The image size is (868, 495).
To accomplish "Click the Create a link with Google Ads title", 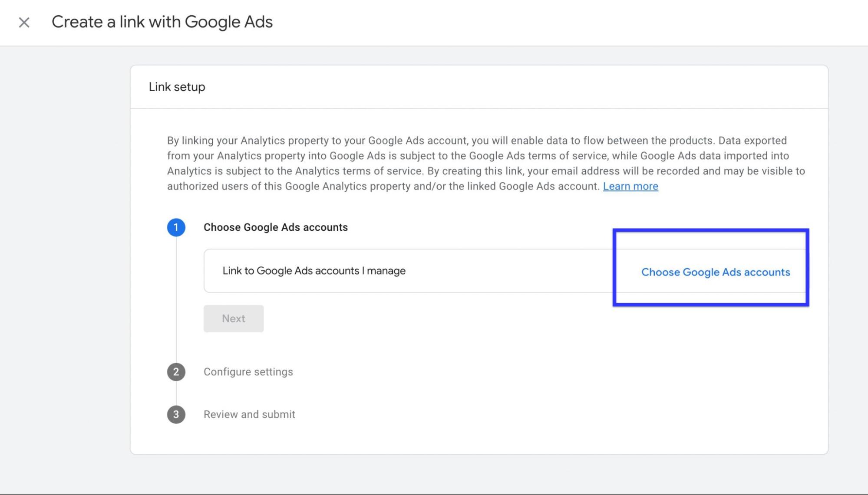I will pyautogui.click(x=162, y=22).
